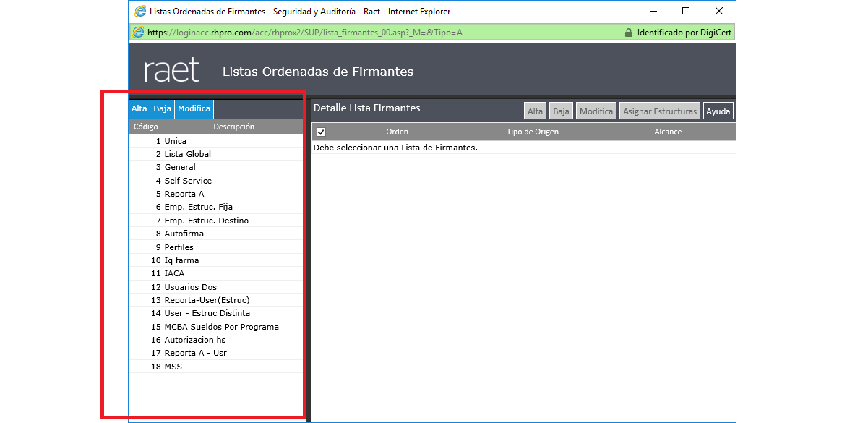Image resolution: width=868 pixels, height=423 pixels.
Task: Select the list row 'Self Service'
Action: 216,181
